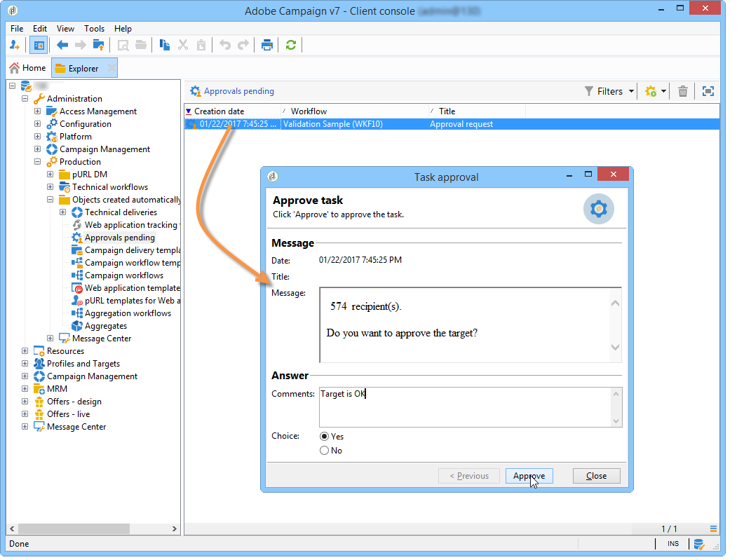Image resolution: width=751 pixels, height=560 pixels.
Task: Expand the Profiles and Targets node
Action: (x=25, y=363)
